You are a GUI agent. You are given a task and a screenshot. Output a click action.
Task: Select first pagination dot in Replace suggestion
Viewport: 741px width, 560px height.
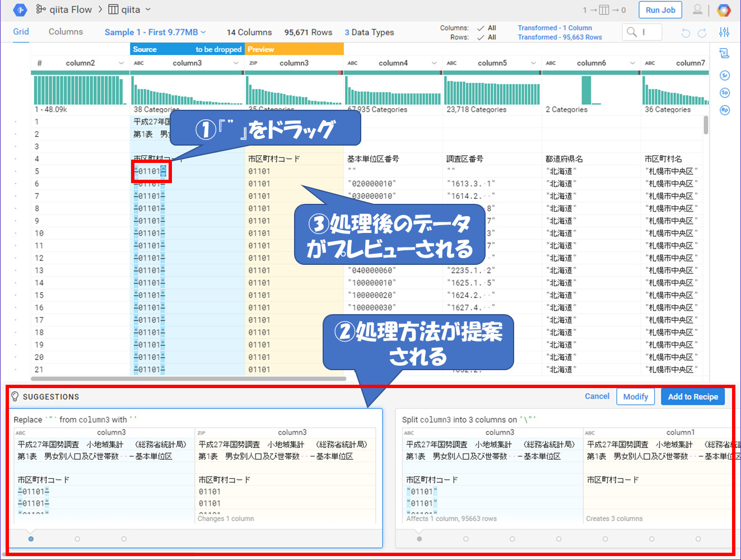[31, 539]
